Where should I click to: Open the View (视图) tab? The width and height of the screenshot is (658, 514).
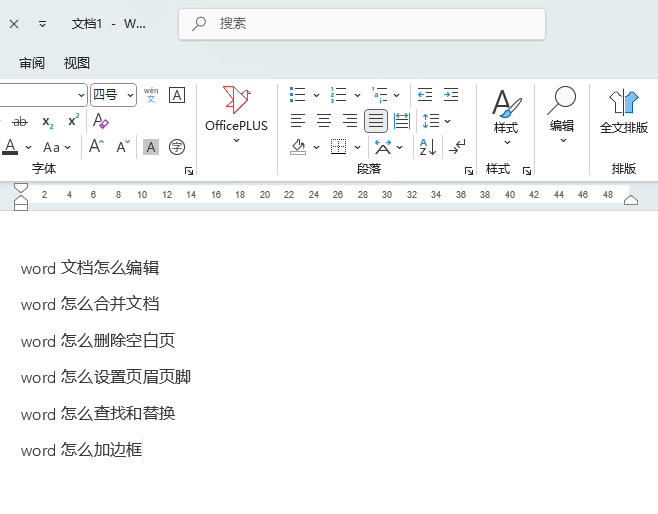pos(77,63)
